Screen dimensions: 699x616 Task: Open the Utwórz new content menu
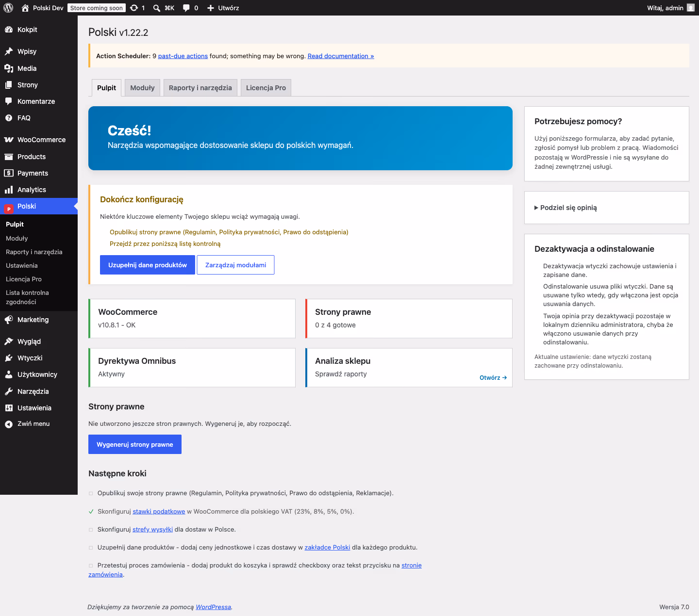[x=223, y=8]
